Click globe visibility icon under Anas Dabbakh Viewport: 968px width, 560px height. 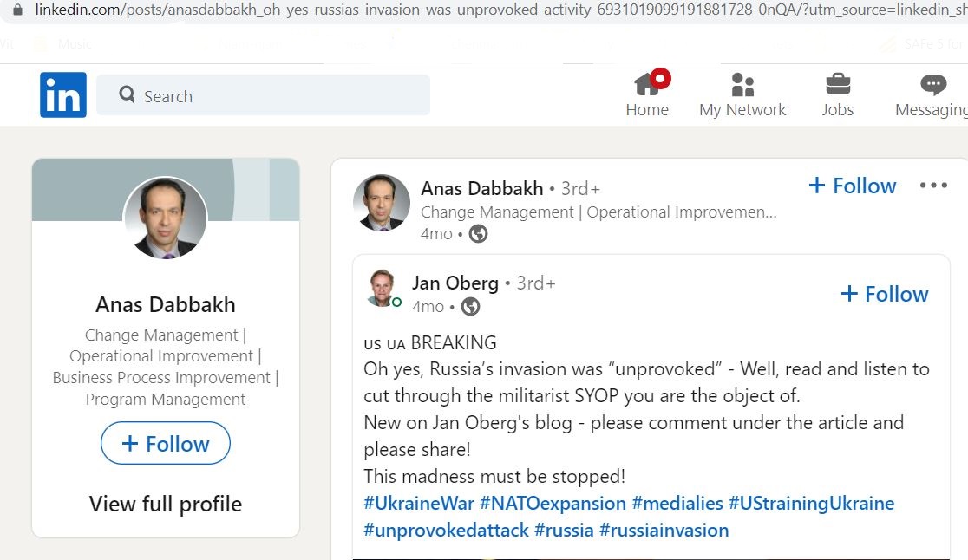click(479, 234)
